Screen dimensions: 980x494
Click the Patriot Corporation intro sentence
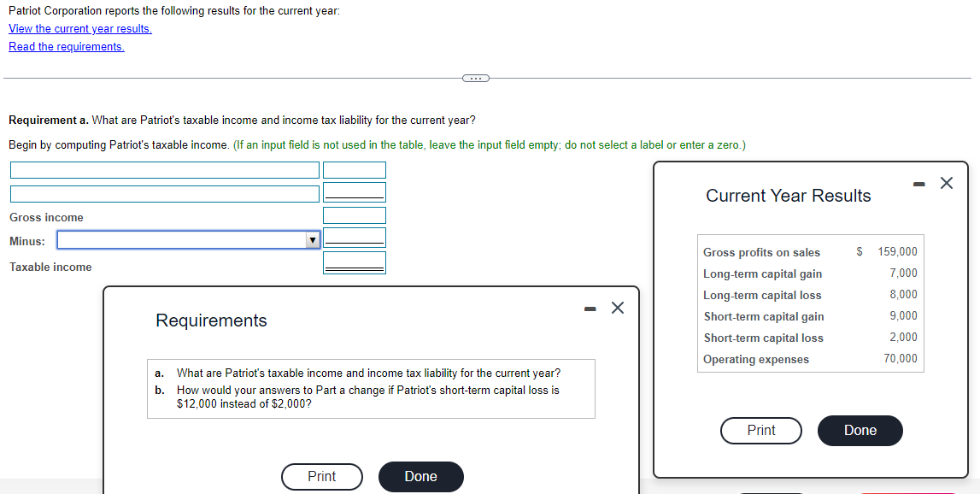[174, 11]
